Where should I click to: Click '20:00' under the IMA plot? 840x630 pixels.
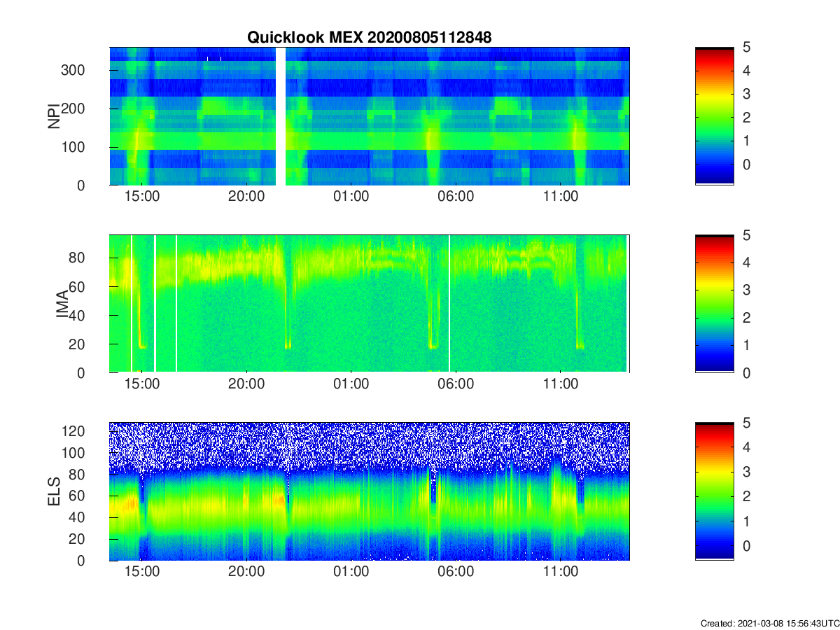click(x=246, y=384)
